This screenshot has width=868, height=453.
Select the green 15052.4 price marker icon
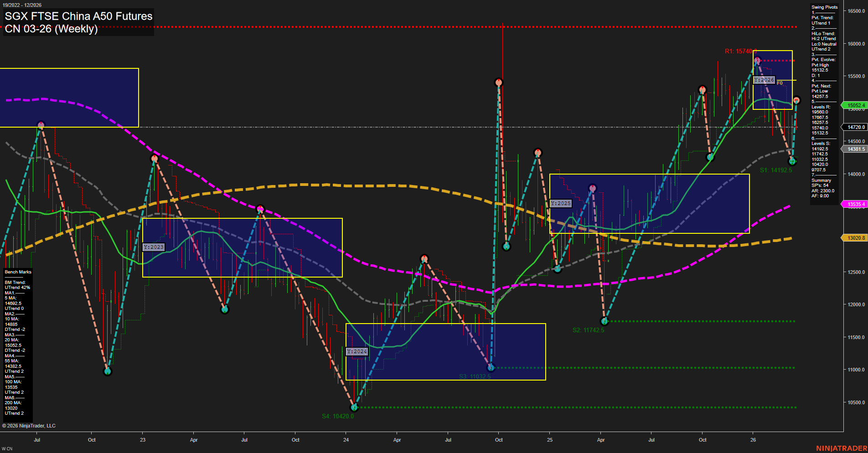[855, 105]
